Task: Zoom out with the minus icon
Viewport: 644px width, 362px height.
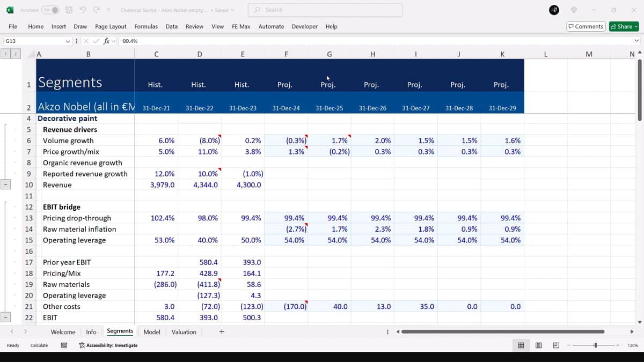Action: point(569,345)
